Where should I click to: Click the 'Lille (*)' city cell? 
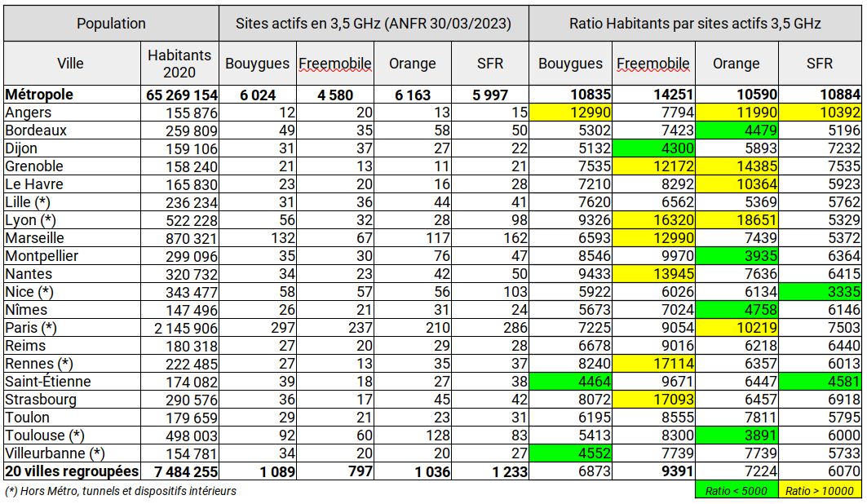point(73,202)
